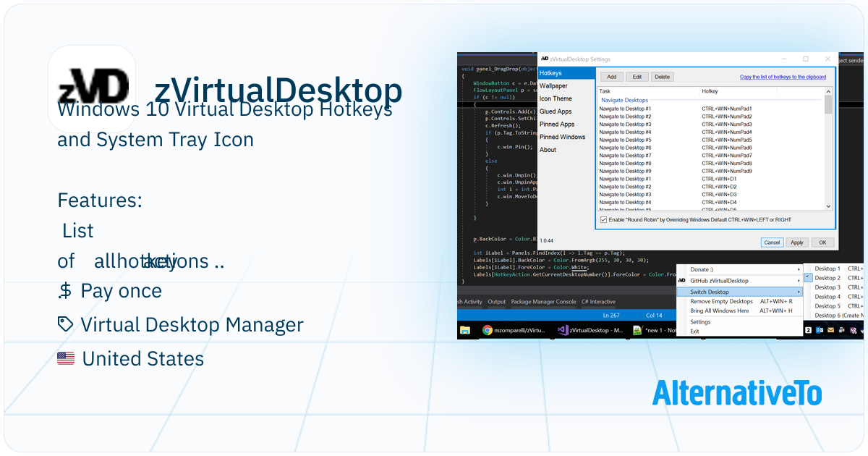
Task: Click the tag icon beside Virtual Desktop Manager
Action: tap(65, 324)
